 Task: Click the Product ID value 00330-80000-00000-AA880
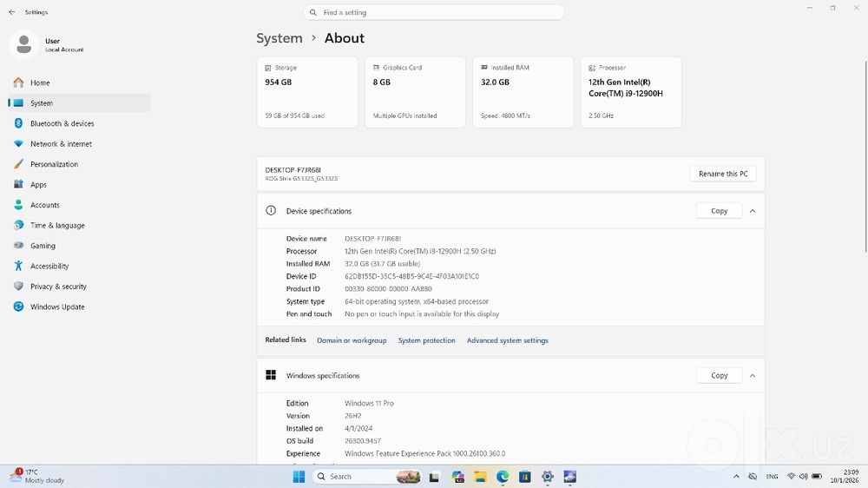(x=388, y=289)
